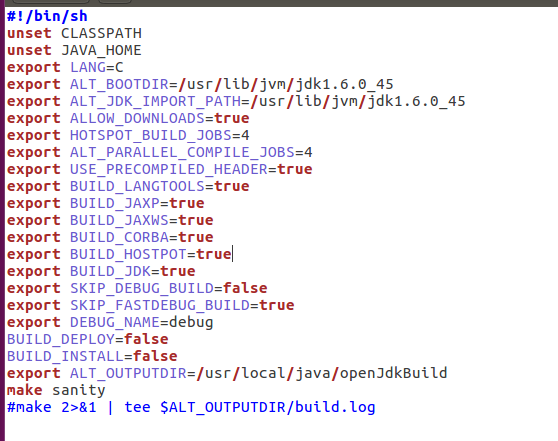The height and width of the screenshot is (441, 558).
Task: Click the false value of SKIP_DEBUG_BUILD
Action: click(245, 288)
